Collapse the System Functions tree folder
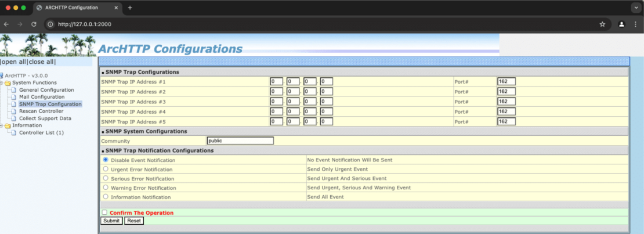The width and height of the screenshot is (644, 234). click(8, 82)
